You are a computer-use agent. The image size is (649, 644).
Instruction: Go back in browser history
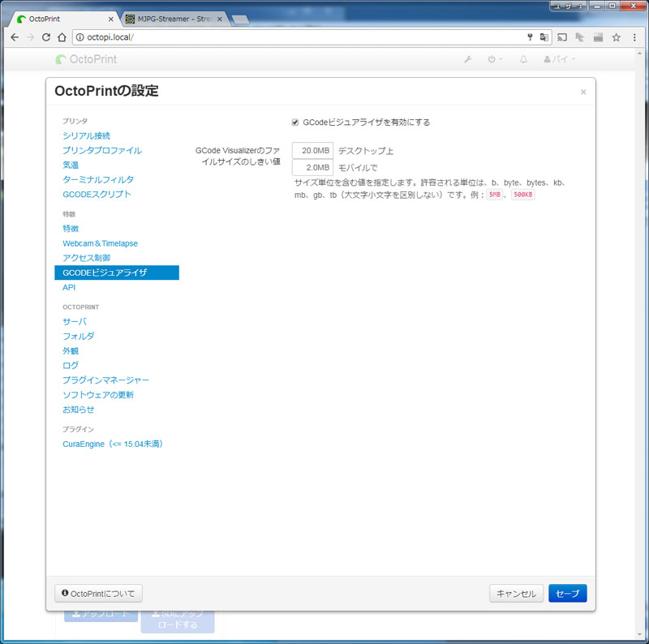coord(15,37)
